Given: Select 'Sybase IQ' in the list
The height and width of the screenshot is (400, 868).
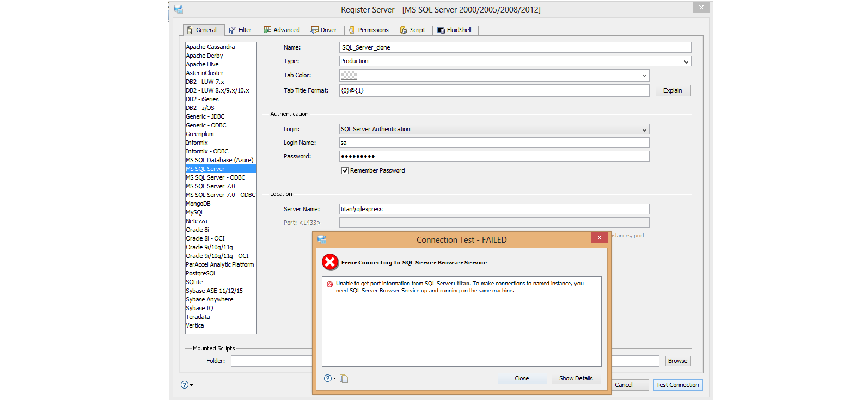Looking at the screenshot, I should [221, 308].
